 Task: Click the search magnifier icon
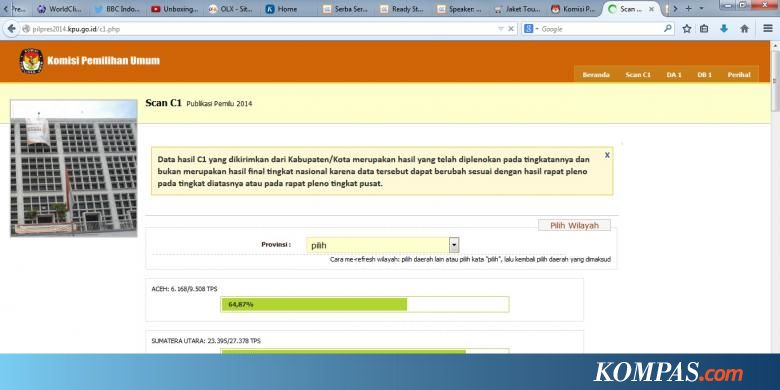668,29
